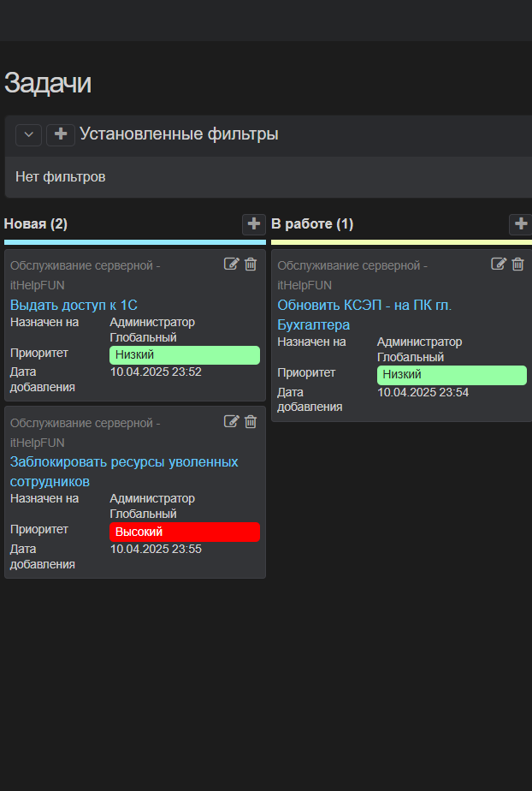The height and width of the screenshot is (791, 532).
Task: Delete the "Выдать доступ к 1С" task
Action: coord(251,264)
